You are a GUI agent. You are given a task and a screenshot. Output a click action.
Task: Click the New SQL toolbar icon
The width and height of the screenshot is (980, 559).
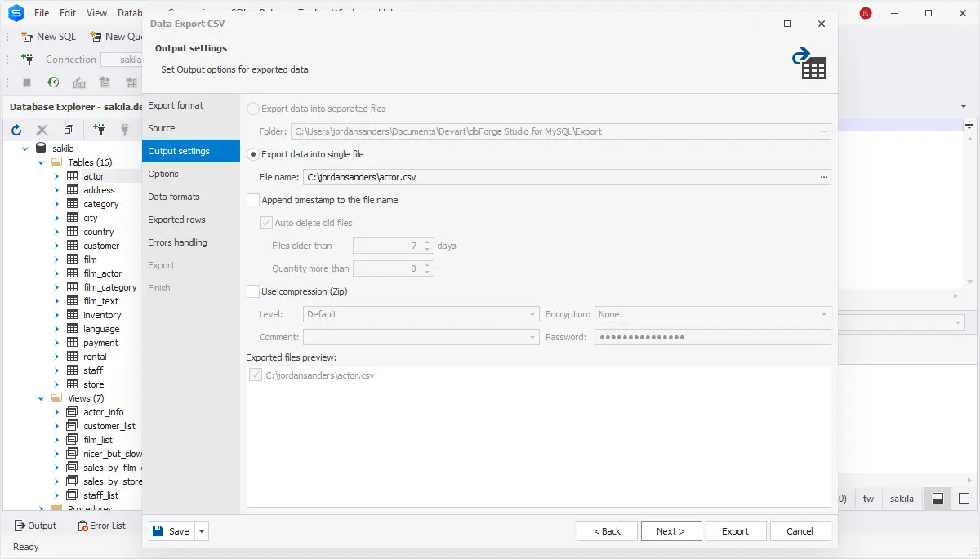click(x=27, y=36)
